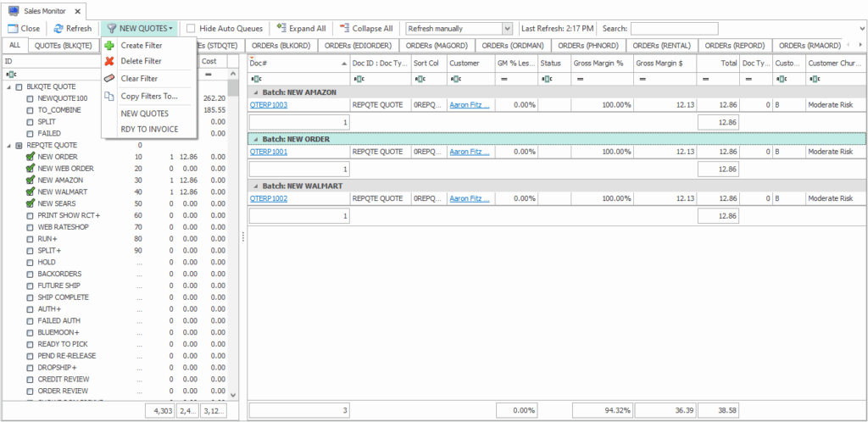Sort by the Gross Margin % column header
Image resolution: width=868 pixels, height=422 pixels.
point(598,63)
